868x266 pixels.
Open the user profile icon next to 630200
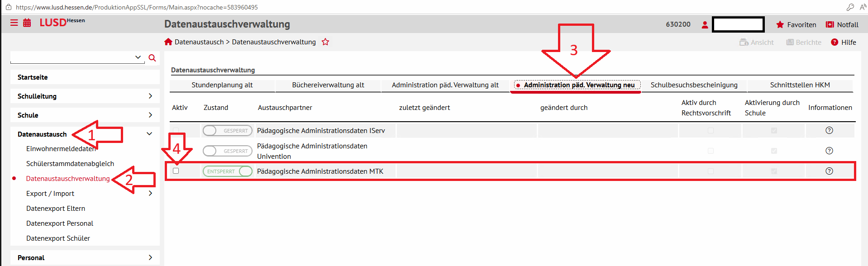point(705,24)
